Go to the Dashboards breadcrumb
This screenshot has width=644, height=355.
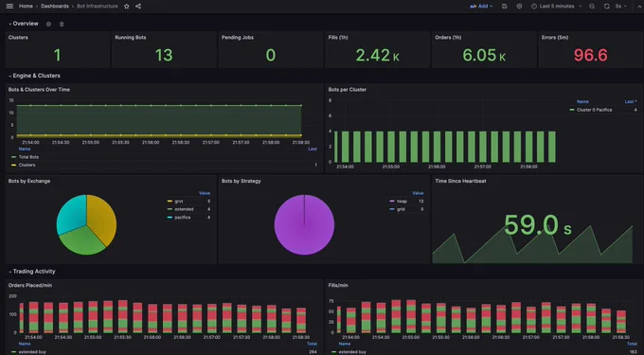[x=55, y=7]
